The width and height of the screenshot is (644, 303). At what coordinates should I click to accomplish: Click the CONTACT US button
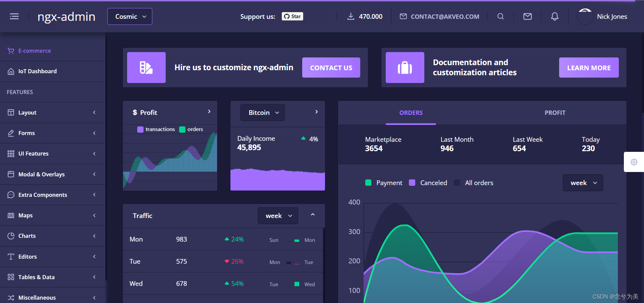[x=331, y=68]
